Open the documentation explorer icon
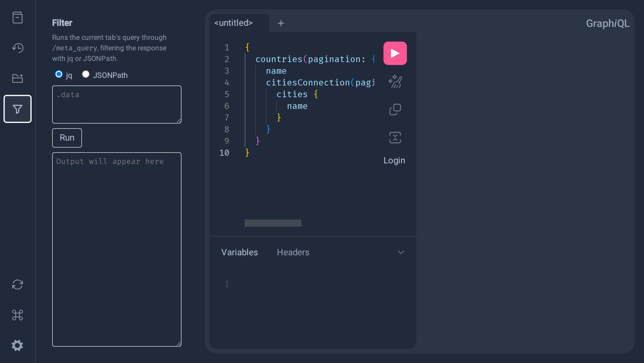This screenshot has height=363, width=644. tap(18, 18)
